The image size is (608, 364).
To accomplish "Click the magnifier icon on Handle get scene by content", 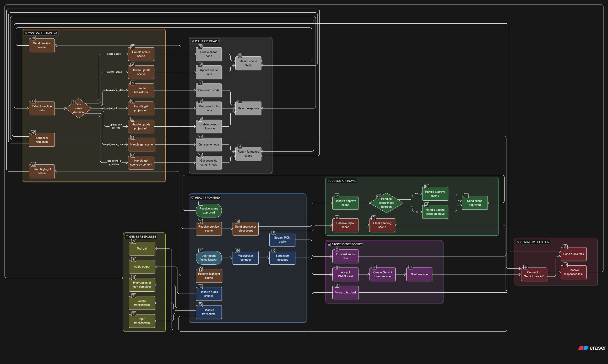I will [x=132, y=155].
